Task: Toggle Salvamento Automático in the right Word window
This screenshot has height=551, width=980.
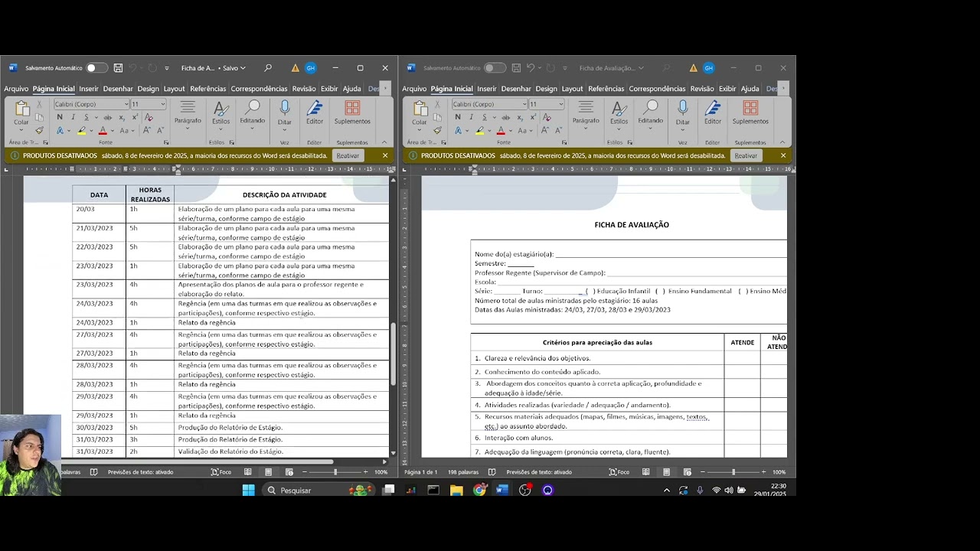Action: coord(495,68)
